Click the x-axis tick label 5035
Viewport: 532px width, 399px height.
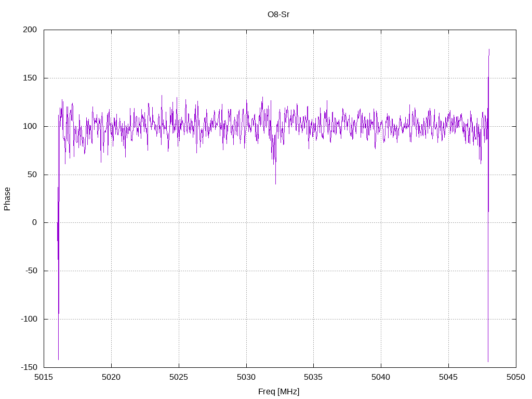pos(313,377)
